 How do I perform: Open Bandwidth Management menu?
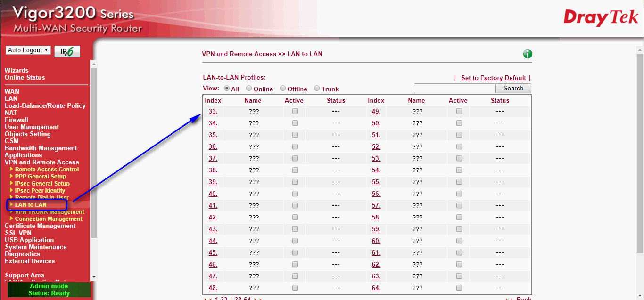(41, 148)
